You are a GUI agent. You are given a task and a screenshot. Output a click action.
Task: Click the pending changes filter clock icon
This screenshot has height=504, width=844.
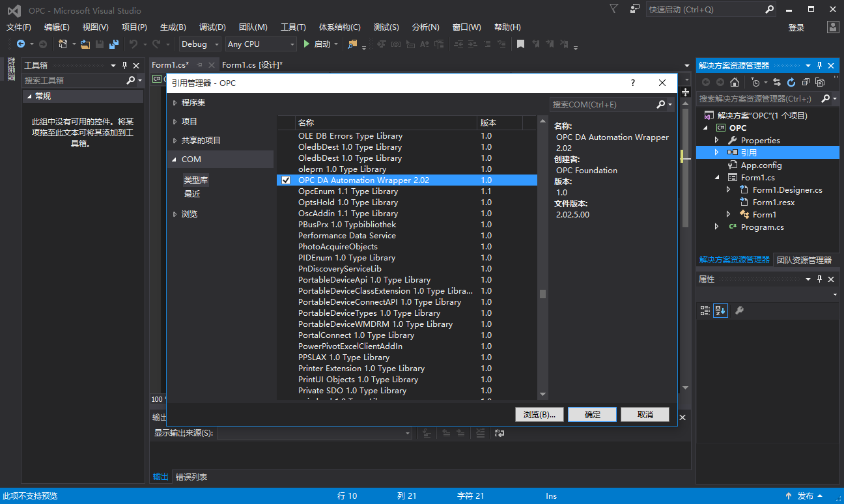pyautogui.click(x=755, y=82)
